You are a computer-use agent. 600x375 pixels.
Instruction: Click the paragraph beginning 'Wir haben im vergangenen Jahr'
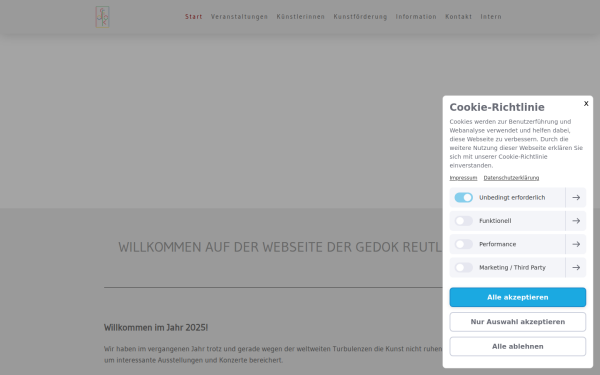(273, 354)
